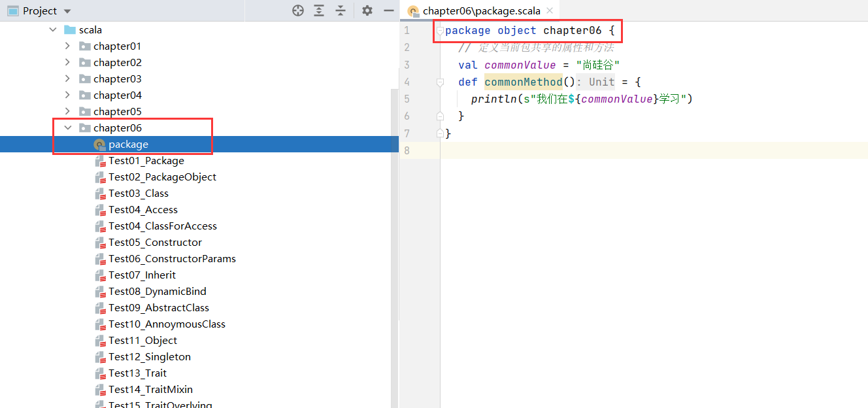
Task: Click the chapter03 folder icon
Action: tap(85, 79)
